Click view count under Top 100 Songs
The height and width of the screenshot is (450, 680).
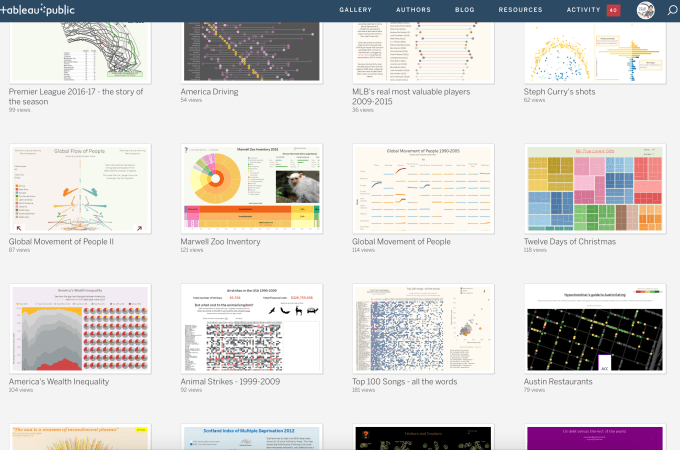[363, 390]
